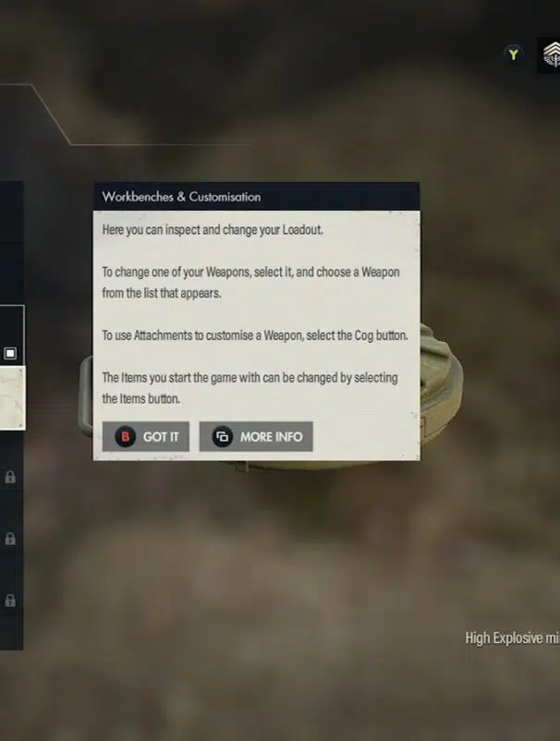Select the empty slot below the last padlock

coord(11,633)
